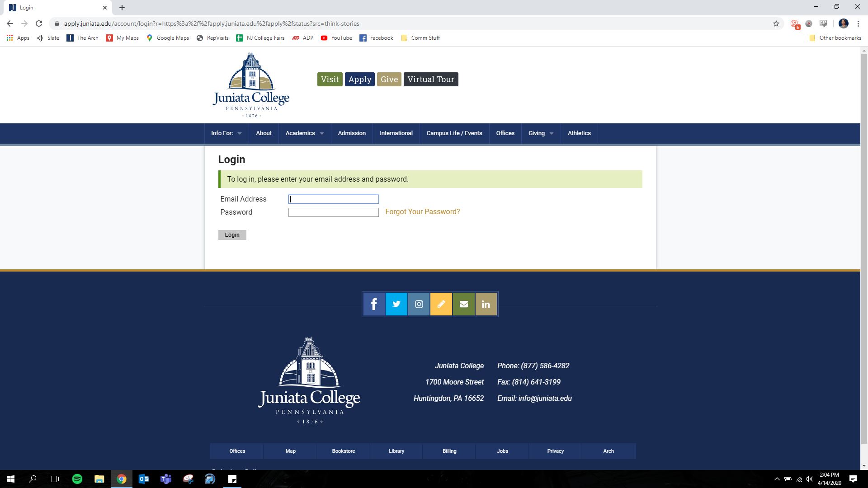Expand the Info For navigation dropdown
This screenshot has height=488, width=868.
click(225, 133)
